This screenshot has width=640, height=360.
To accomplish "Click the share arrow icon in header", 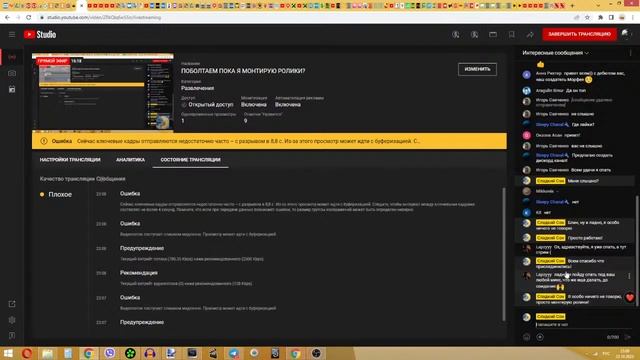I will click(530, 35).
